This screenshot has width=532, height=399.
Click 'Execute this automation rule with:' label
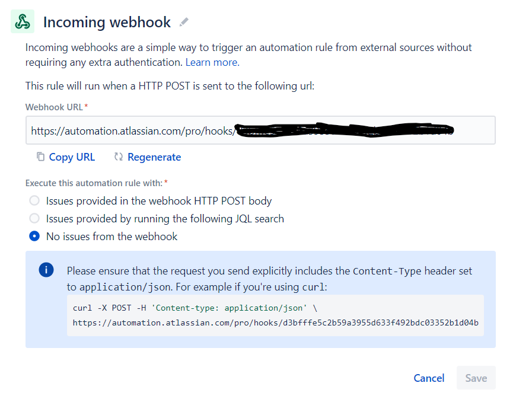tap(94, 183)
